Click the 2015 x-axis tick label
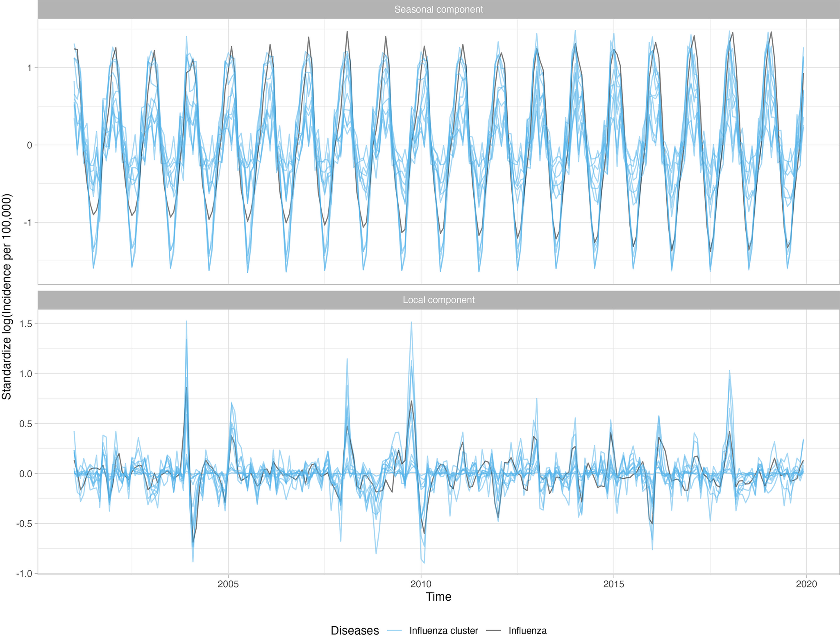 pyautogui.click(x=614, y=584)
